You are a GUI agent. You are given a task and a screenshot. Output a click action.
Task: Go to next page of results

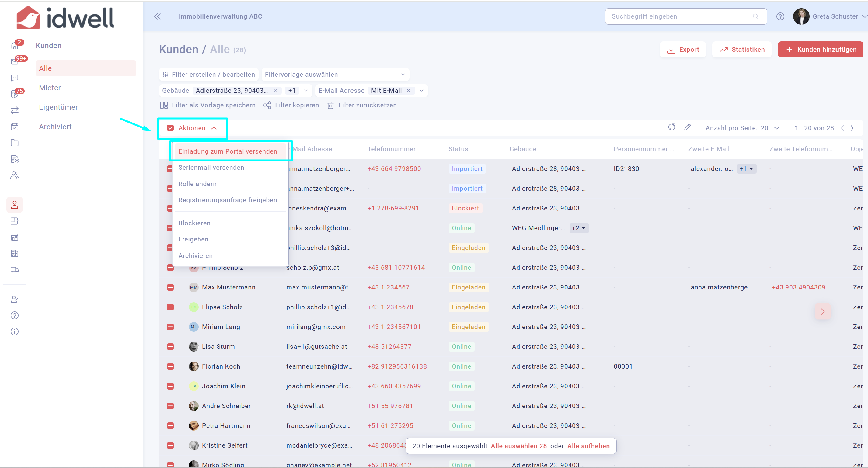tap(852, 128)
